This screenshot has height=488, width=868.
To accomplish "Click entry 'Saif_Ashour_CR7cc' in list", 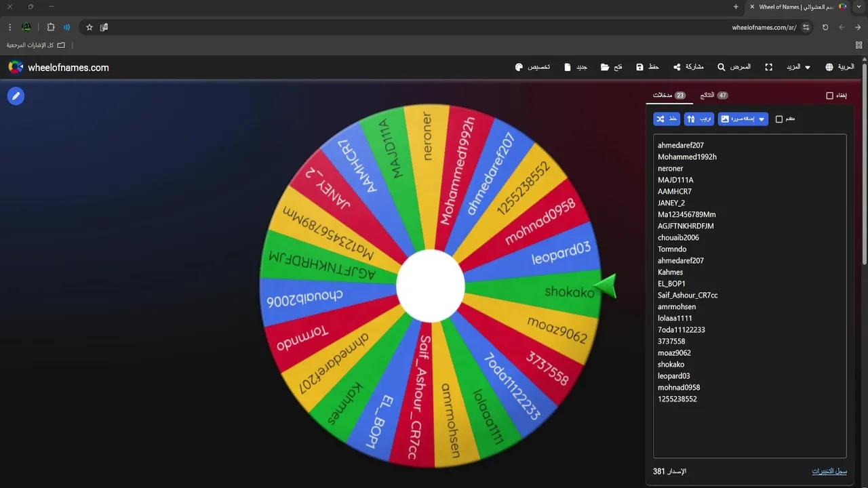I will pyautogui.click(x=688, y=296).
